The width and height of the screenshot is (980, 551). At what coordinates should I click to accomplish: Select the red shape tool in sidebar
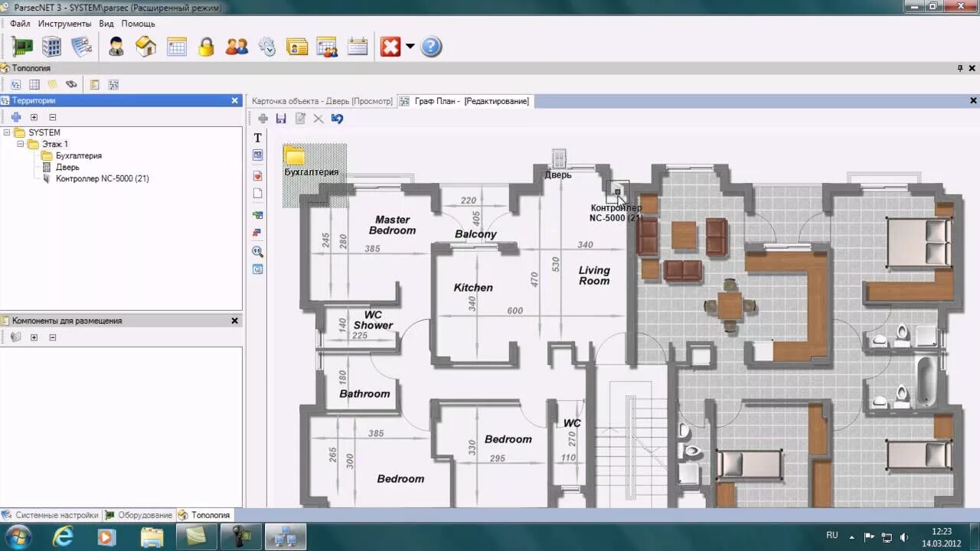pyautogui.click(x=258, y=176)
